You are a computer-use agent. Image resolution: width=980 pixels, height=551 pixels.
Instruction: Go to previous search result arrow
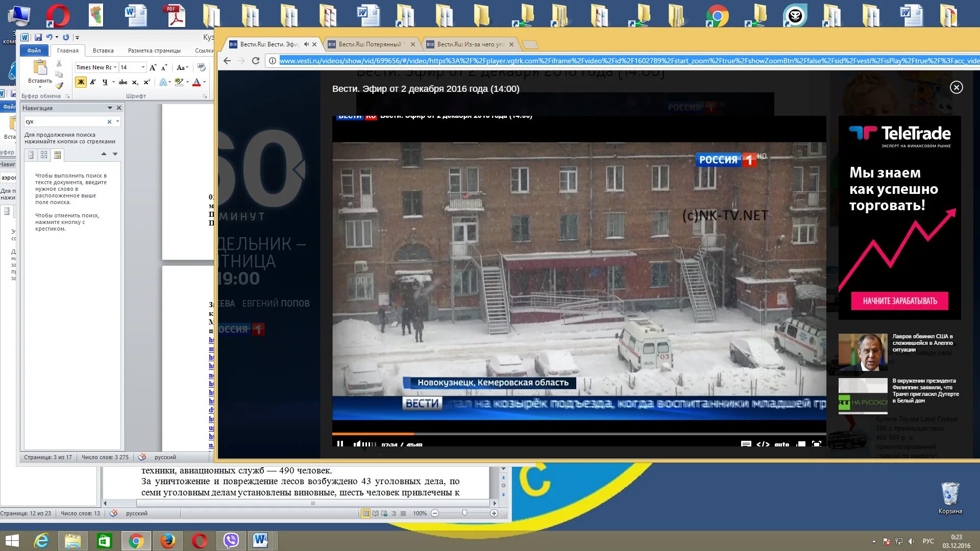104,154
